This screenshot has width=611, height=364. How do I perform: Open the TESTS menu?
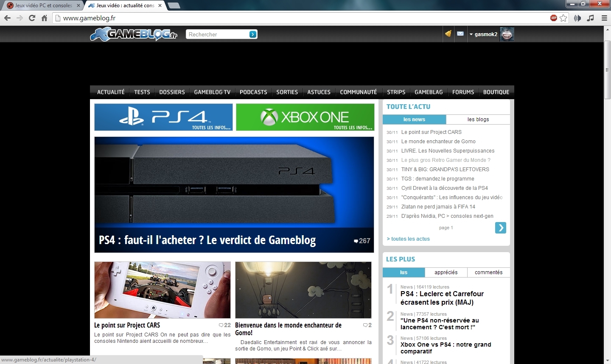coord(142,92)
